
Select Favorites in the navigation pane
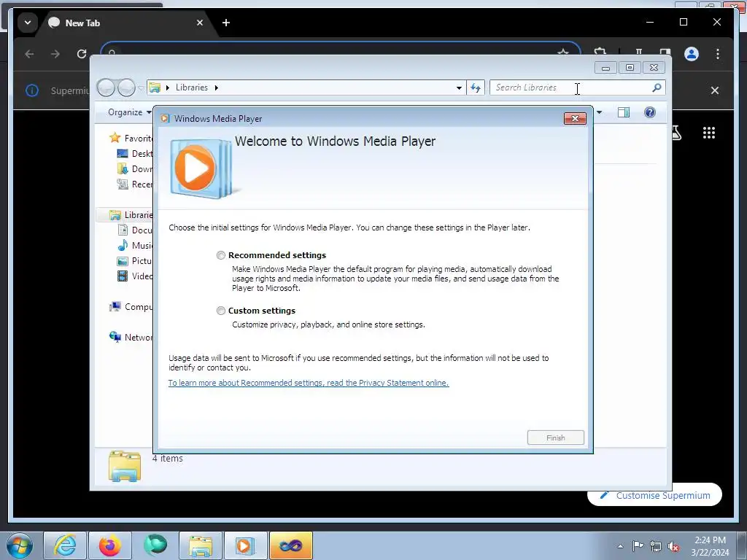(131, 138)
